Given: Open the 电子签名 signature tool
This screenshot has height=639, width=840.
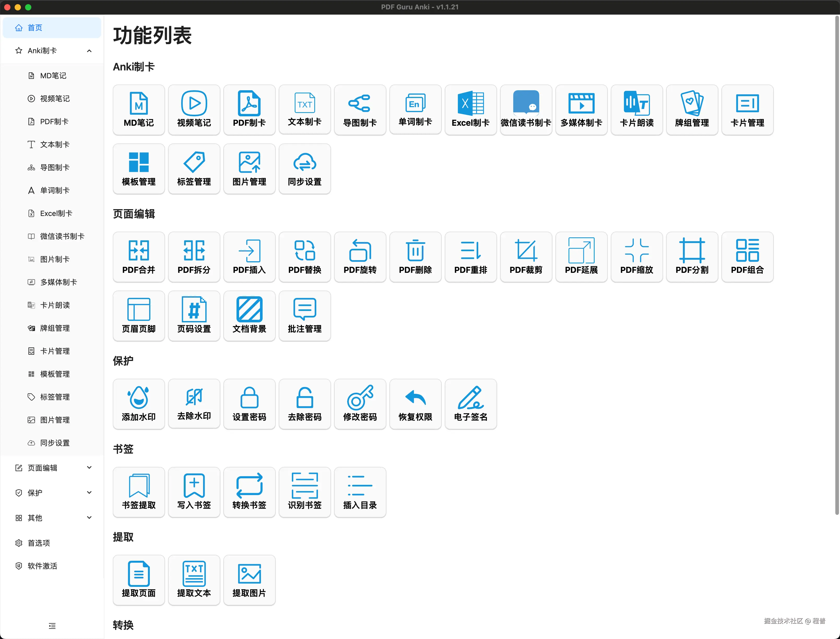Looking at the screenshot, I should click(470, 403).
